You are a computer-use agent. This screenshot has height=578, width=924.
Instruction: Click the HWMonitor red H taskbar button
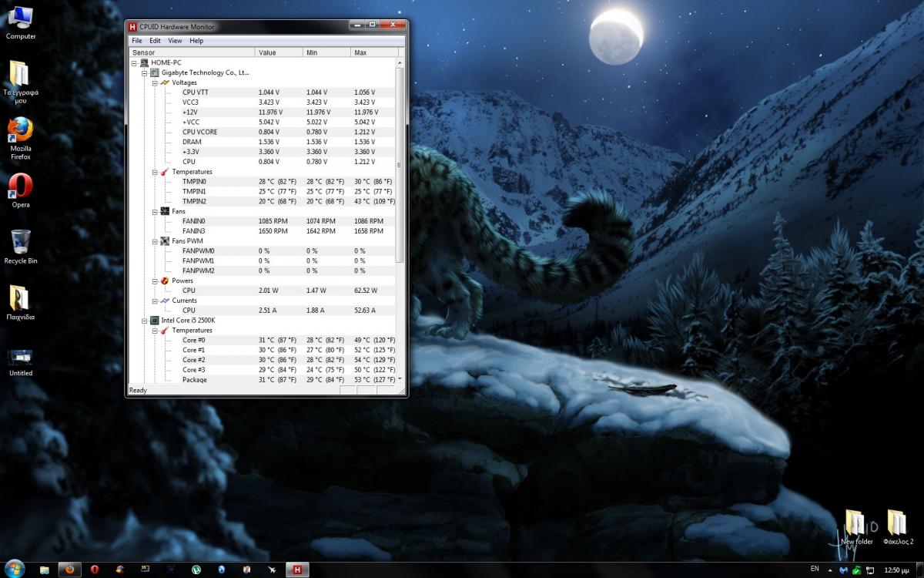pyautogui.click(x=297, y=570)
